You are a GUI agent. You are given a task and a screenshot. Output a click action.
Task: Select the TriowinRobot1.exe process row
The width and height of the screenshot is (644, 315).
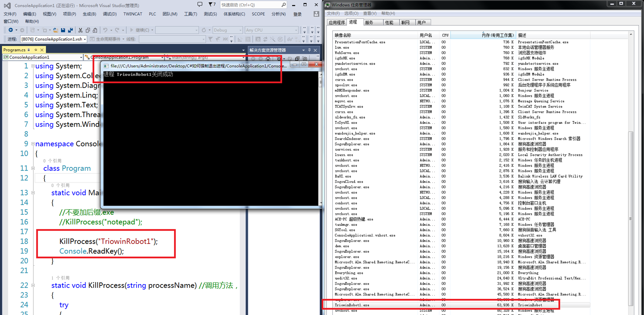pyautogui.click(x=461, y=305)
